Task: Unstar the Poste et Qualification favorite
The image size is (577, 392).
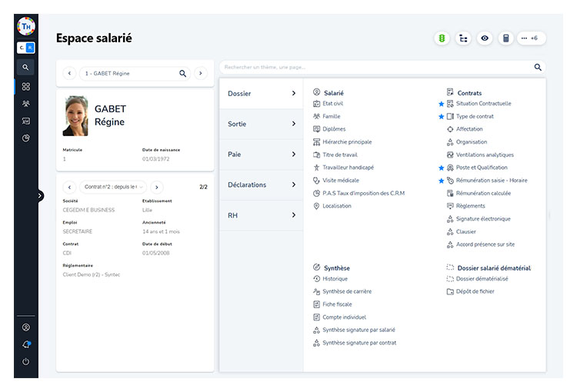Action: tap(442, 168)
